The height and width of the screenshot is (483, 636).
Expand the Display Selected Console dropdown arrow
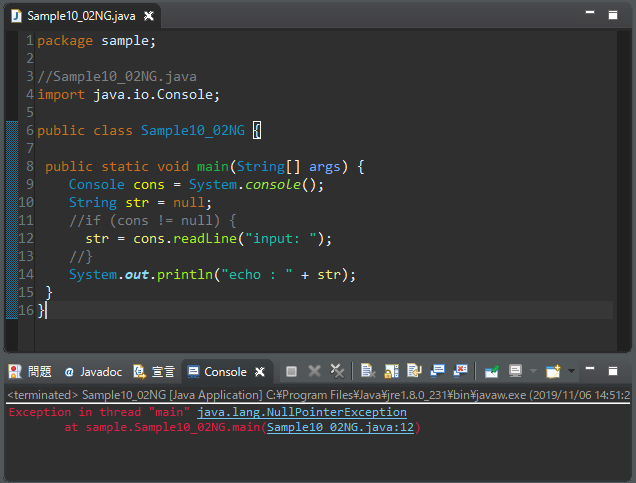[x=531, y=371]
